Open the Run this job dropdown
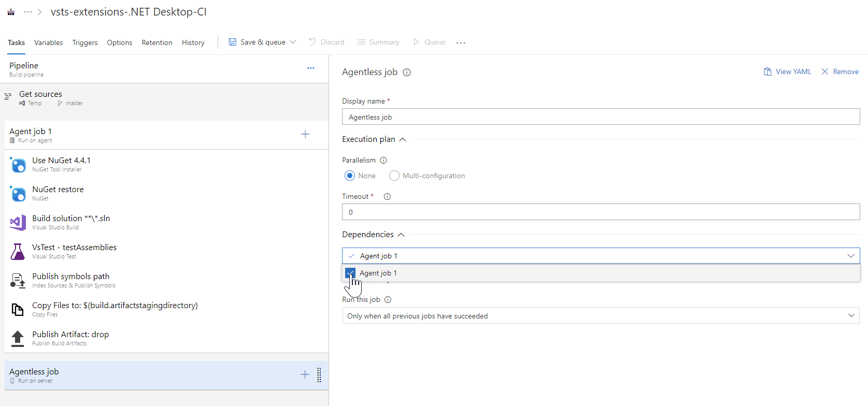 point(601,316)
